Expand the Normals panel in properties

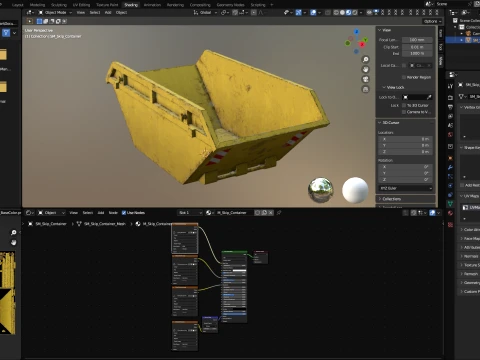pos(470,256)
